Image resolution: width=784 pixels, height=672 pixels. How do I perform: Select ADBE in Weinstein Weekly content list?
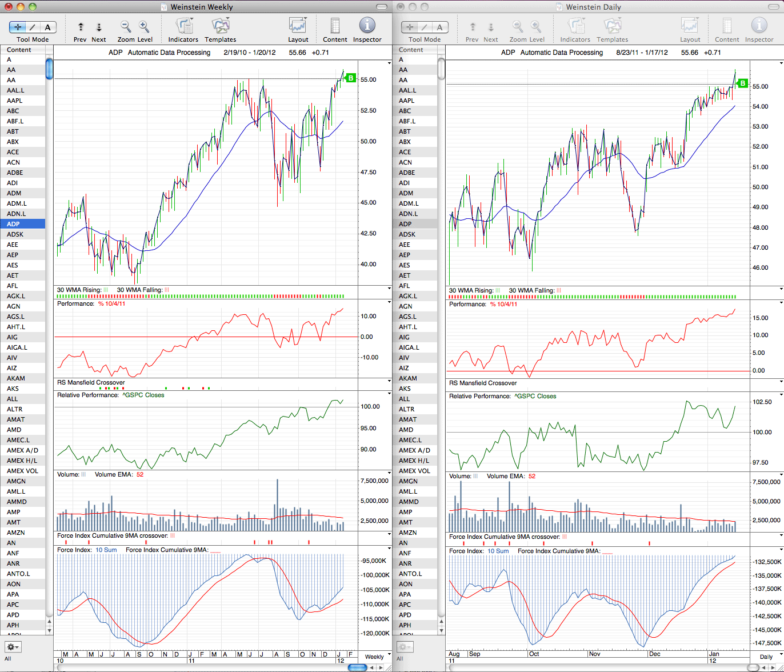(x=23, y=173)
